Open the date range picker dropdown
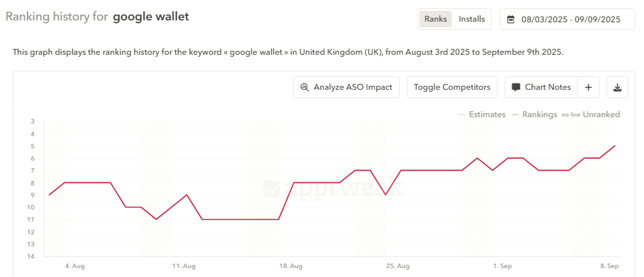 click(567, 19)
